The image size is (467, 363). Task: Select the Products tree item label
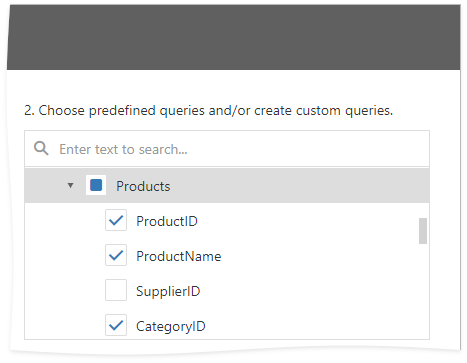click(143, 186)
